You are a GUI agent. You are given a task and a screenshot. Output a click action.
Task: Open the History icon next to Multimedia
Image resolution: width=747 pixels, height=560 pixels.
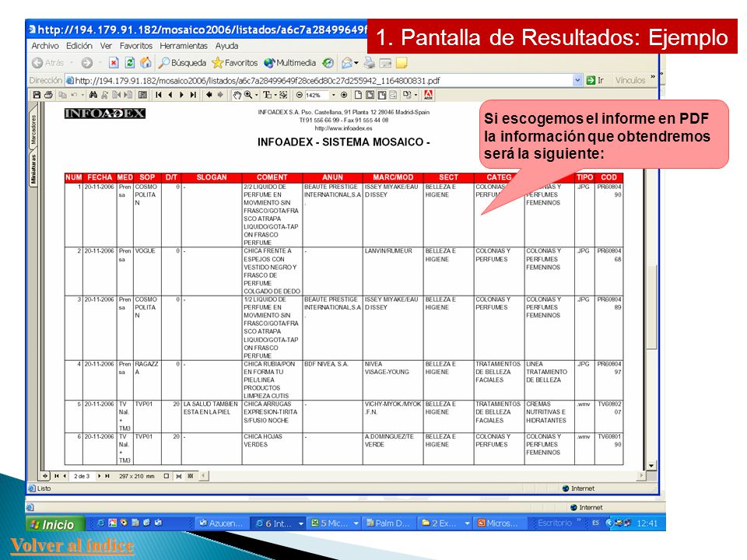(328, 63)
